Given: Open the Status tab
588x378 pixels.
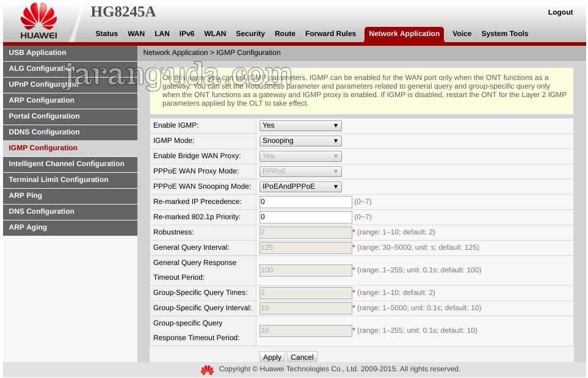Looking at the screenshot, I should pyautogui.click(x=106, y=34).
